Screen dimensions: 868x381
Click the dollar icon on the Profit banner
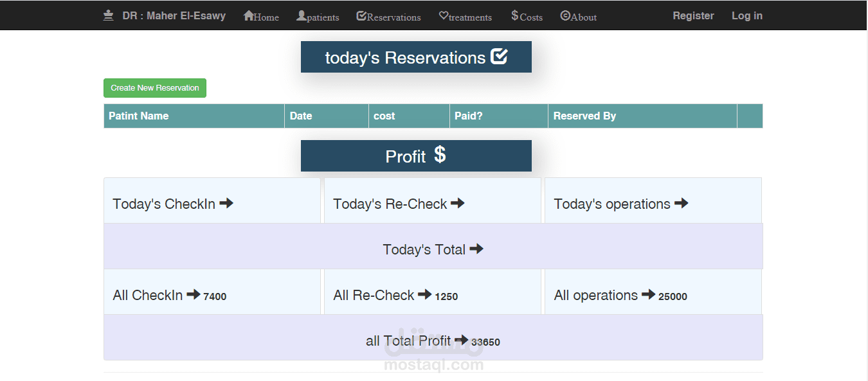point(439,155)
